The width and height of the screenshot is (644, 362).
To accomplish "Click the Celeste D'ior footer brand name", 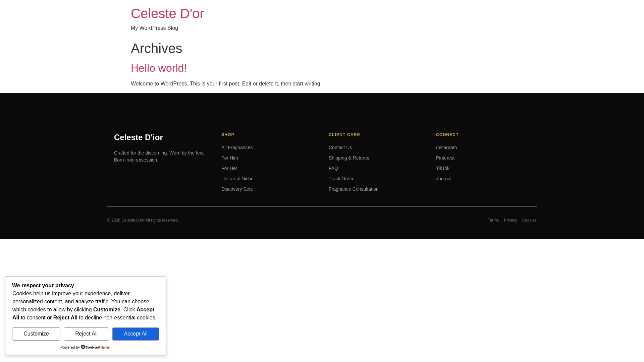I will coord(139,137).
